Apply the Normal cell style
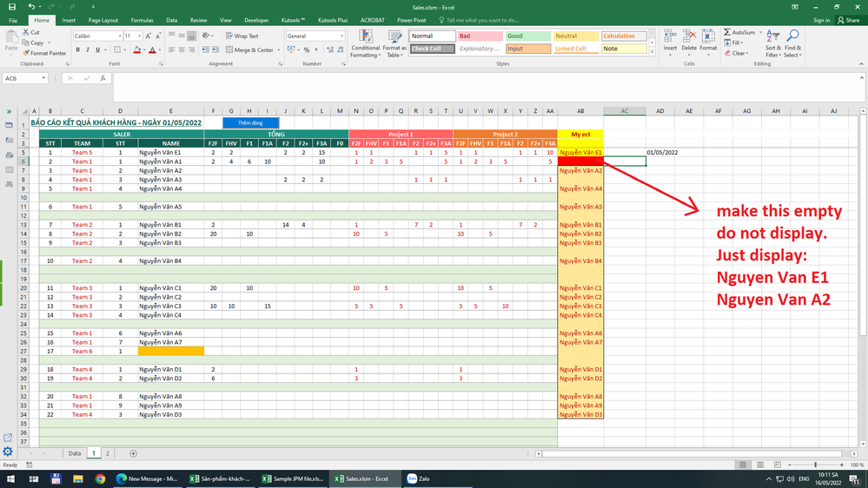The width and height of the screenshot is (868, 488). (432, 36)
